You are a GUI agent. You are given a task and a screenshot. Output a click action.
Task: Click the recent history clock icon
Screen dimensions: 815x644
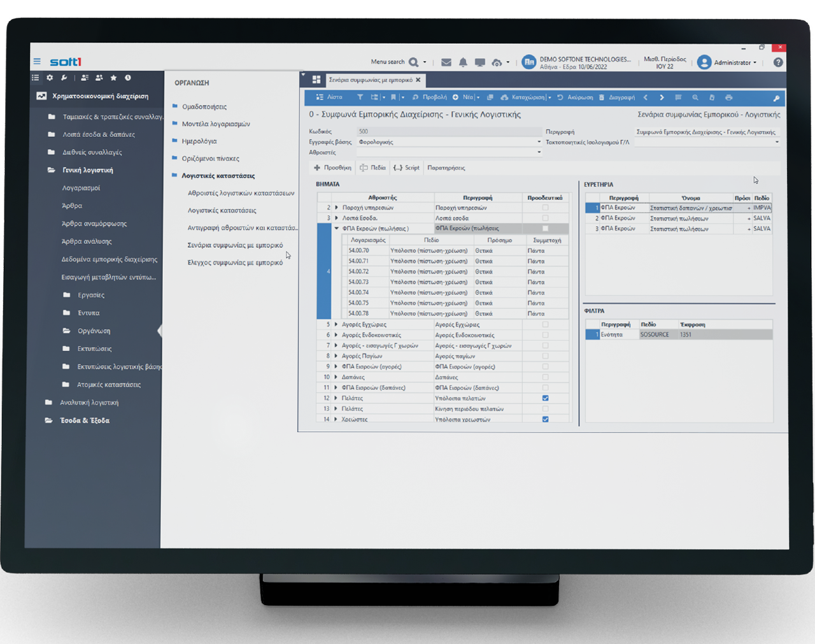(128, 78)
